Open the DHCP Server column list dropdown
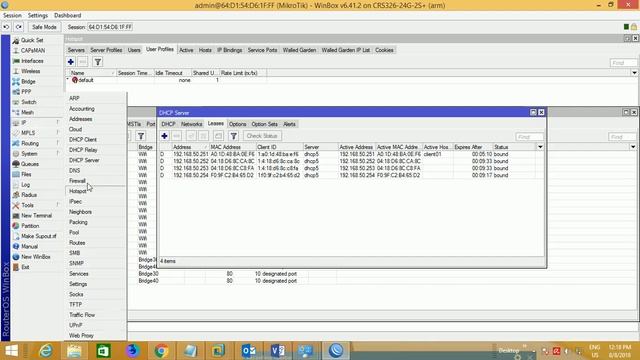The height and width of the screenshot is (360, 640). click(540, 147)
